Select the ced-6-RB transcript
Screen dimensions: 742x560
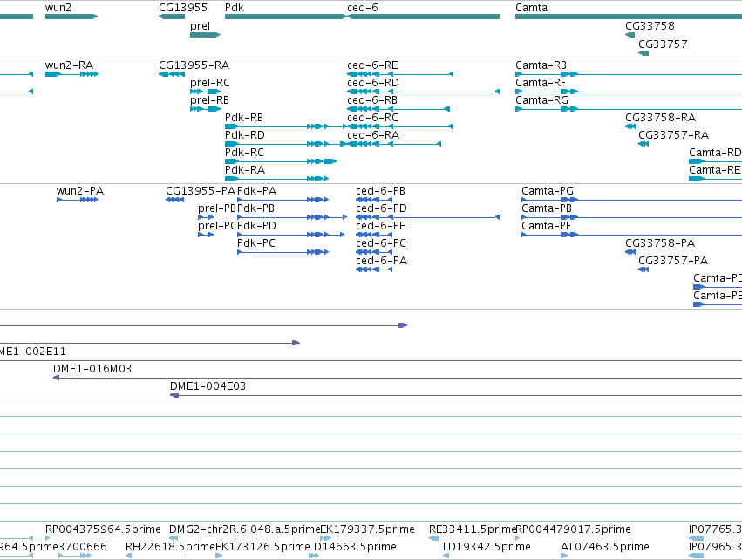(x=398, y=109)
